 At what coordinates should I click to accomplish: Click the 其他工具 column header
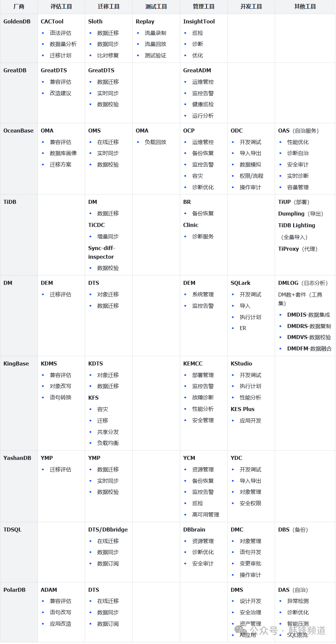coord(305,7)
